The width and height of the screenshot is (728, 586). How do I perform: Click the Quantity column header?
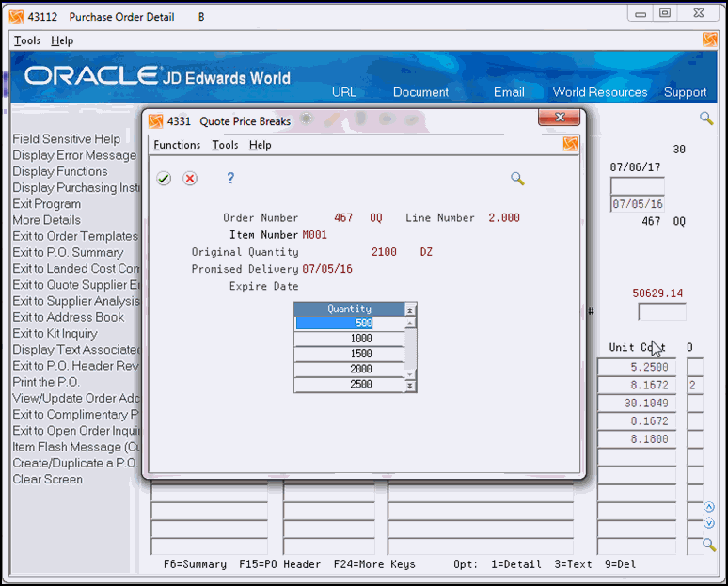click(x=349, y=309)
